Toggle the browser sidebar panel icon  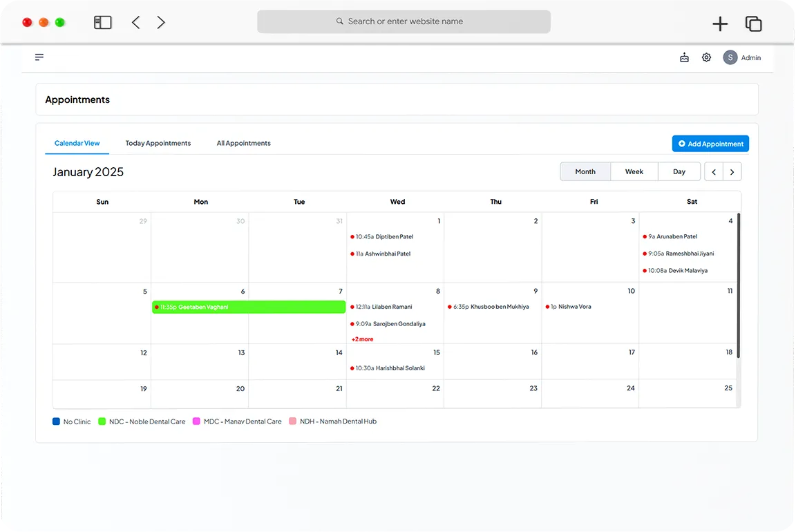click(102, 22)
